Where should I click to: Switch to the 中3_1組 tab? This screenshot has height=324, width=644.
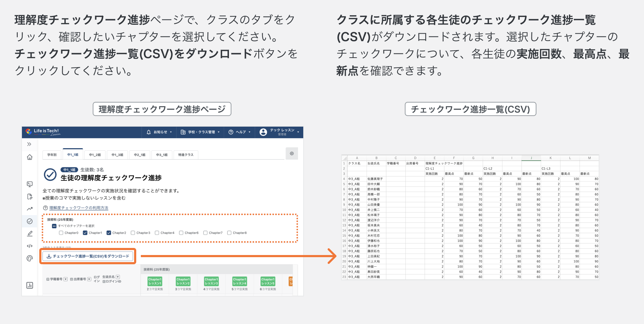point(162,155)
